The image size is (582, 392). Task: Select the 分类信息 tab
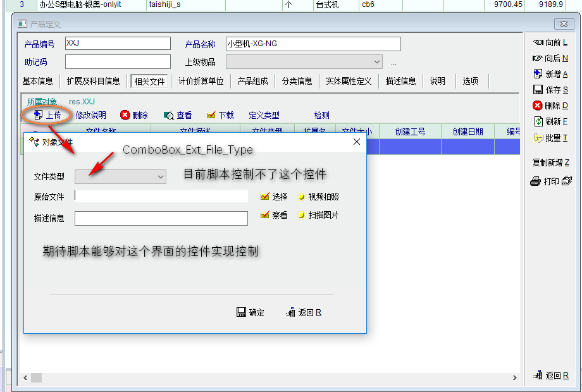297,81
